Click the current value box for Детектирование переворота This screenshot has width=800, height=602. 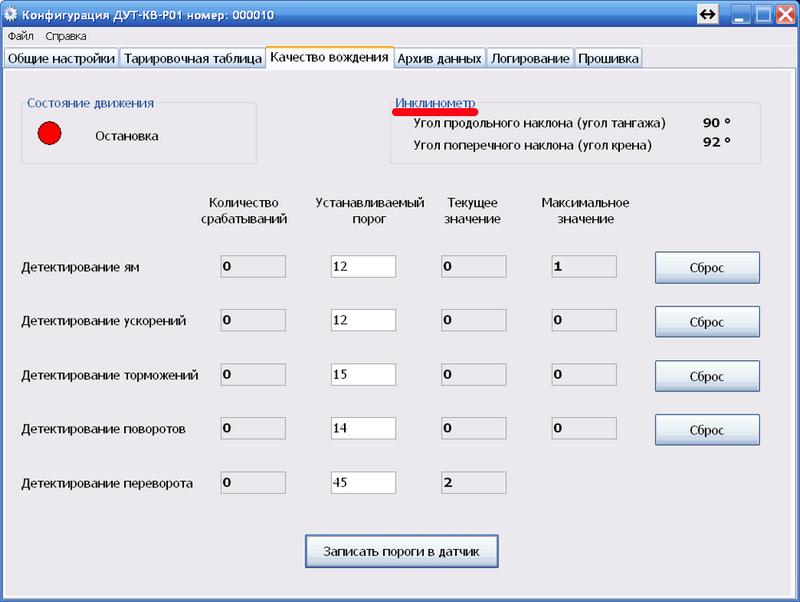click(473, 483)
